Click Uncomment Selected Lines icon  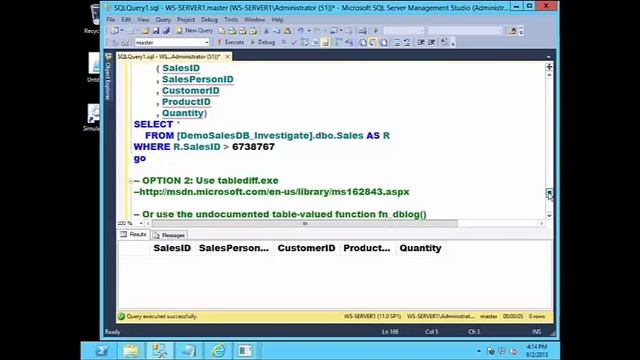[407, 42]
